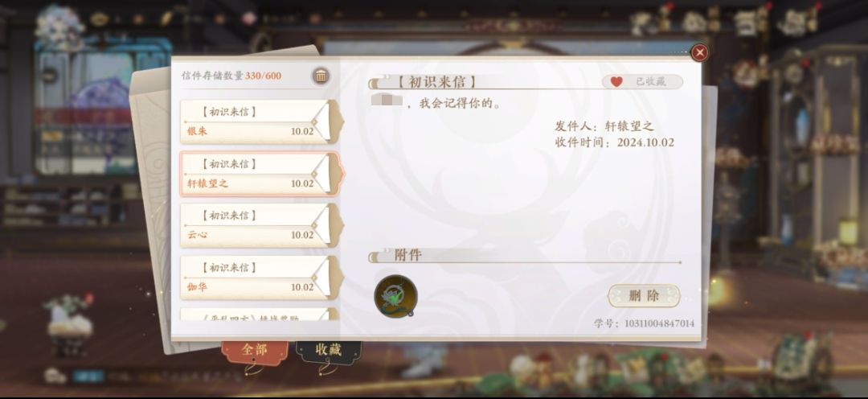Open the letter from 云心
The image size is (868, 399).
click(260, 225)
